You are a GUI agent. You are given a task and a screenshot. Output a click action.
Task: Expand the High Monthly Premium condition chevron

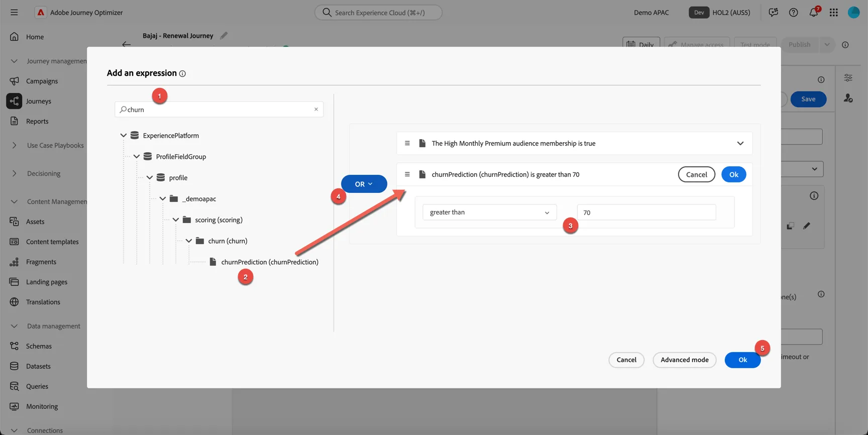click(740, 143)
